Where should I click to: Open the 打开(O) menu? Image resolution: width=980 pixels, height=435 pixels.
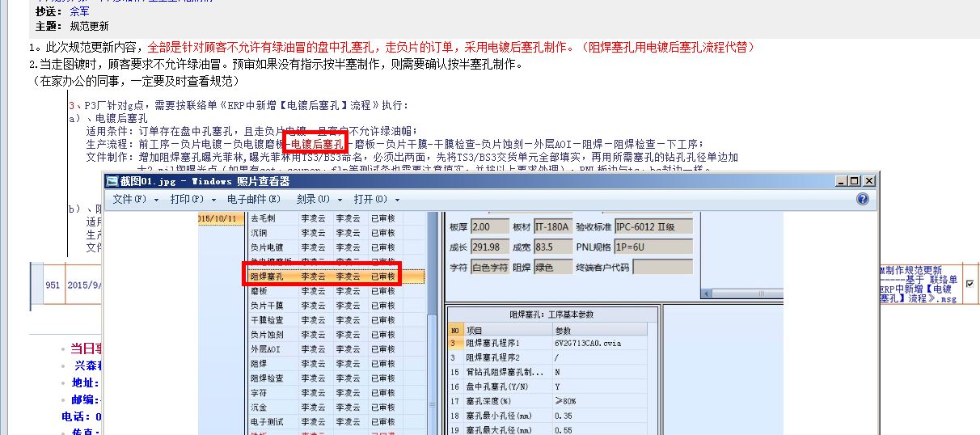(x=375, y=199)
